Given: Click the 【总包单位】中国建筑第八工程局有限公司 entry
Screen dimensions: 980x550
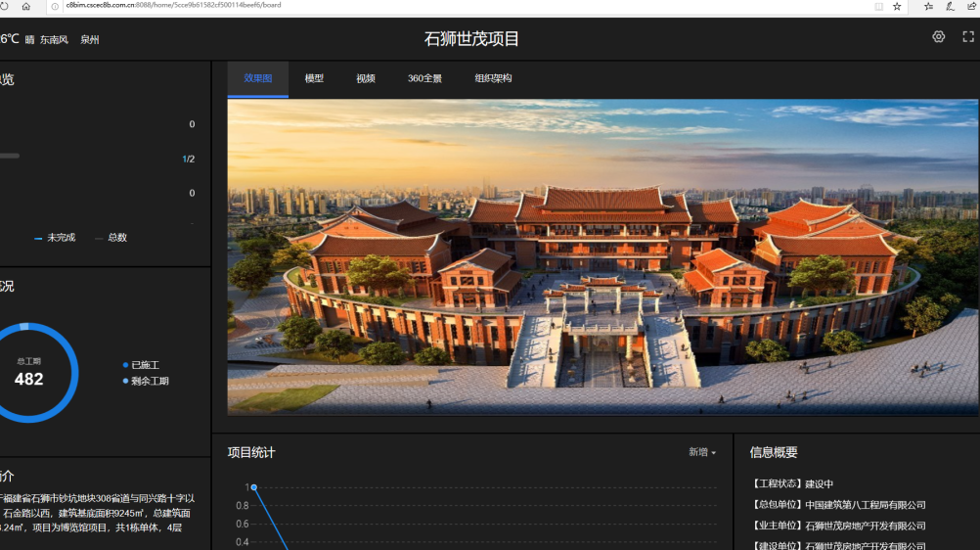Looking at the screenshot, I should (x=837, y=504).
